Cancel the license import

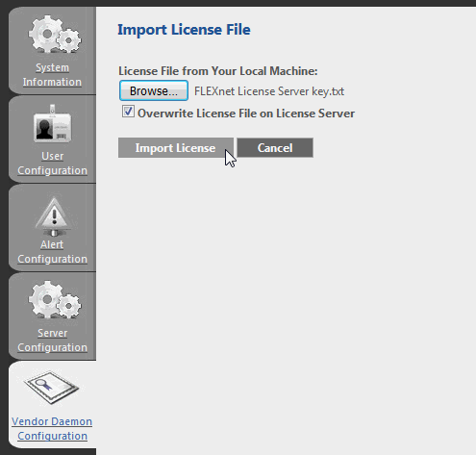(x=275, y=148)
